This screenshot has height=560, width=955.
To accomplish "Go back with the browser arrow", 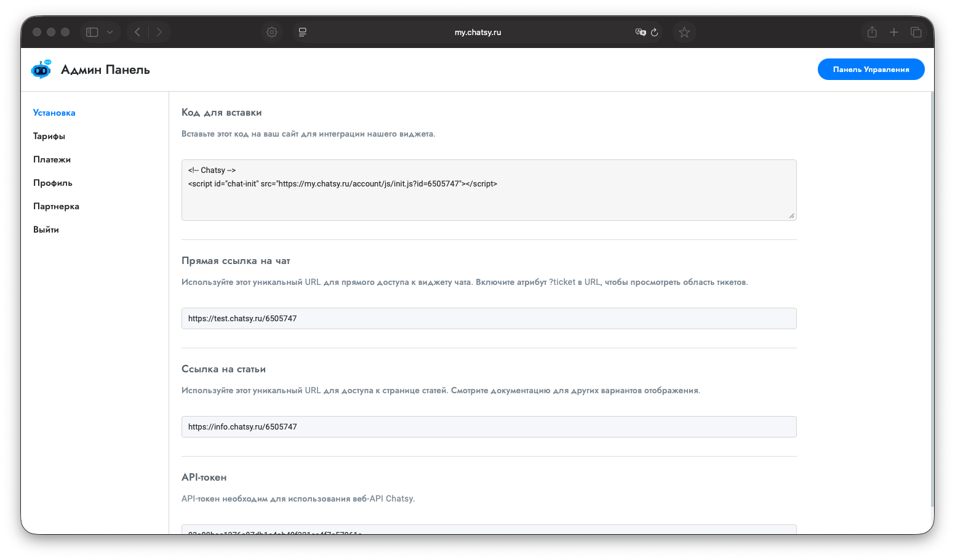I will [x=138, y=32].
